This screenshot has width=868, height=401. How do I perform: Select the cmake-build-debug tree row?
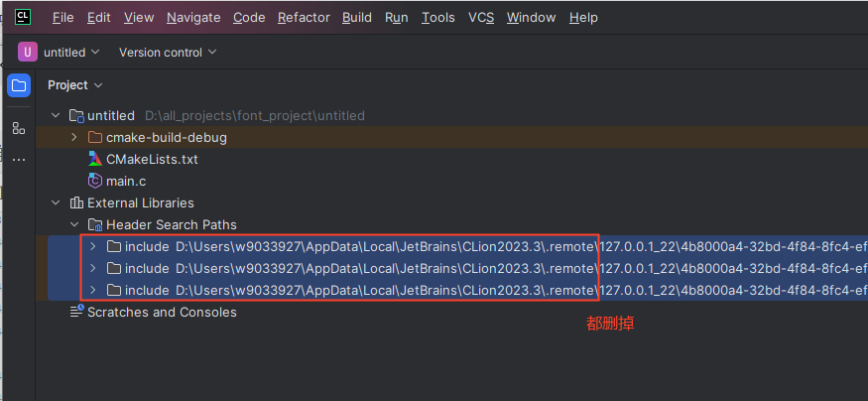point(451,137)
